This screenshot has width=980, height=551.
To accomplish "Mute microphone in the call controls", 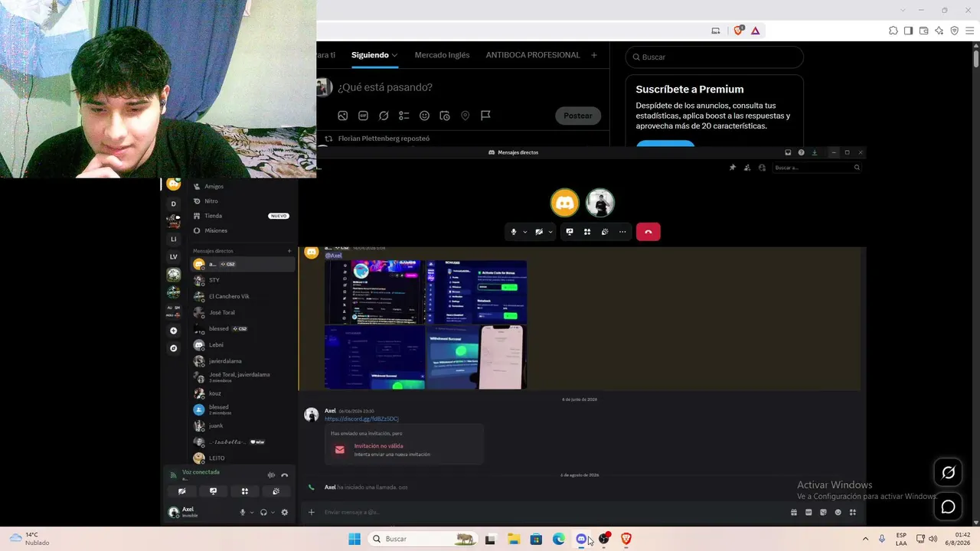I will 514,232.
